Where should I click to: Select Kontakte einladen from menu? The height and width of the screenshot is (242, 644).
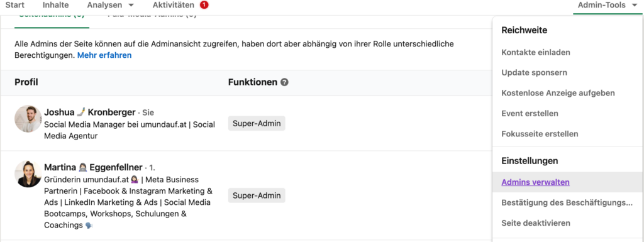point(536,53)
